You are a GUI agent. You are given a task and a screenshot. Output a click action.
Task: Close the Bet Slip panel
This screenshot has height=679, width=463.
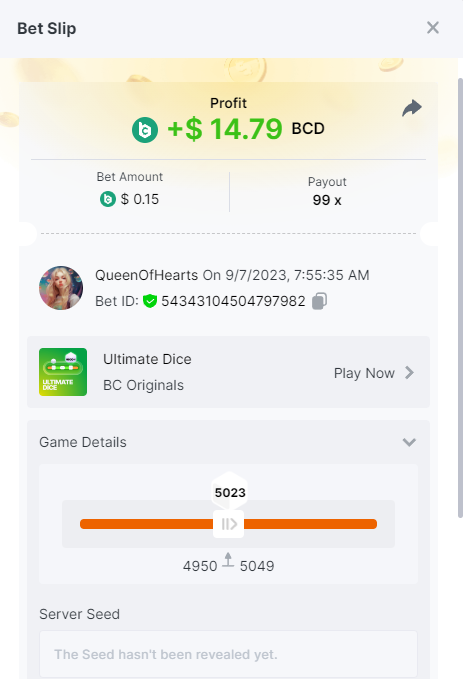(x=433, y=28)
